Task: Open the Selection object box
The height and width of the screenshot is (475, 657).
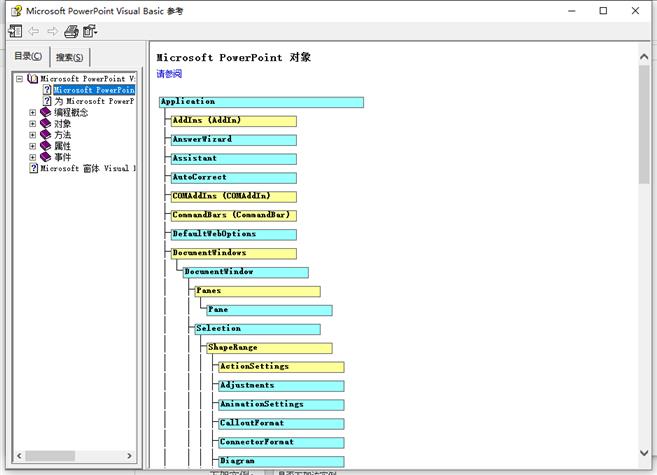Action: click(258, 329)
